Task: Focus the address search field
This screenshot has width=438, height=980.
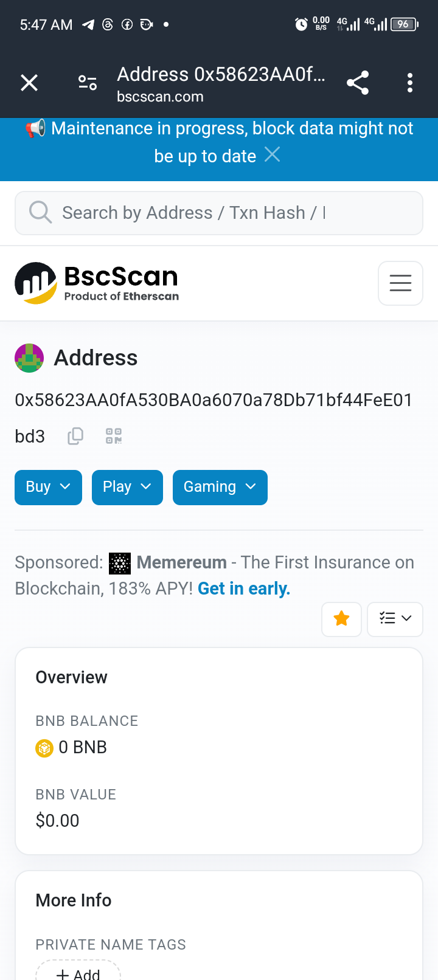Action: (x=219, y=213)
